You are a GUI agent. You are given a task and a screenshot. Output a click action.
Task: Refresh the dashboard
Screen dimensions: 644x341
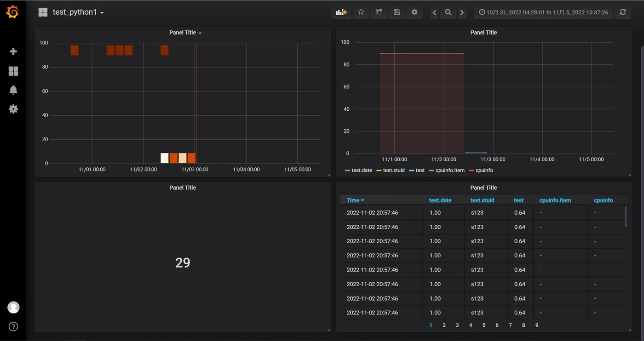(623, 12)
